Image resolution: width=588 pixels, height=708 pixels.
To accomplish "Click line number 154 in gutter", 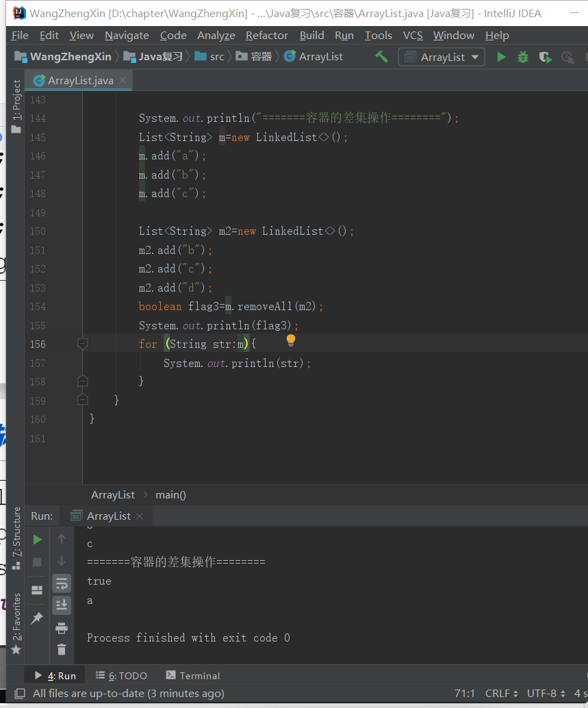I will [x=38, y=307].
